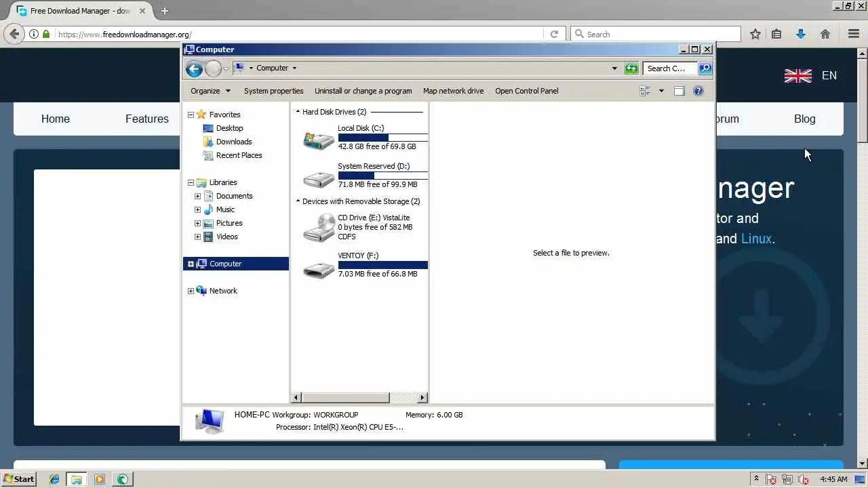868x488 pixels.
Task: Expand the Videos library node
Action: coord(197,237)
